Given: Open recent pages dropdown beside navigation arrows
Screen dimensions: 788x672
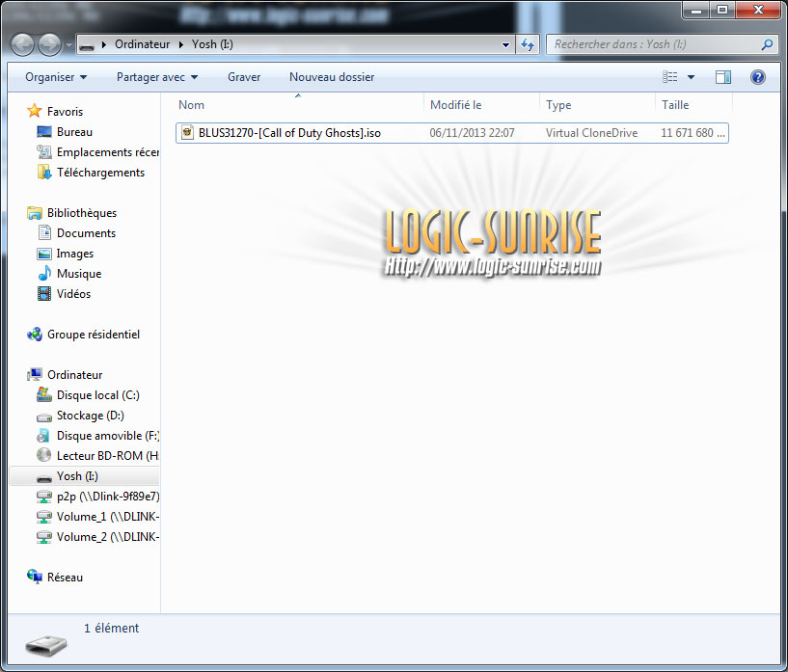Looking at the screenshot, I should point(68,45).
